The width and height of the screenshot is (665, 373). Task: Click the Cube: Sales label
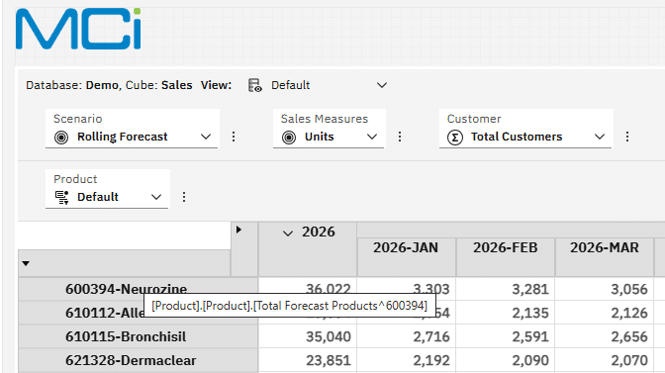(x=159, y=85)
